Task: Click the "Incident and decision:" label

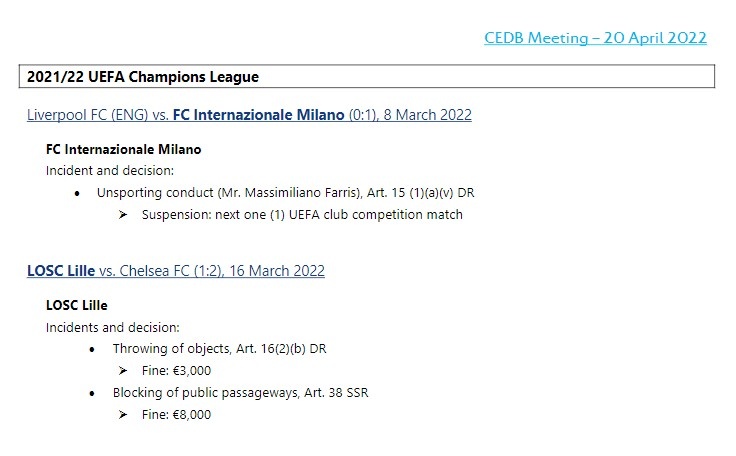Action: (x=110, y=170)
